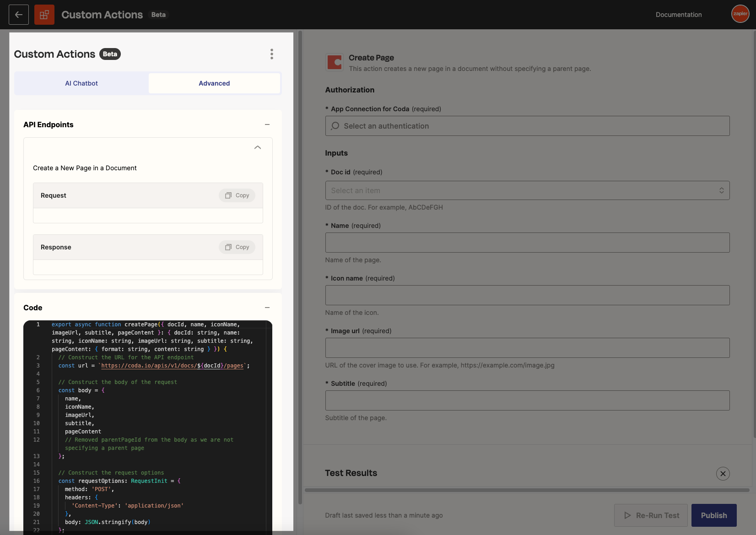Screen dimensions: 756x535
Task: Click the Coda app icon
Action: [x=335, y=62]
